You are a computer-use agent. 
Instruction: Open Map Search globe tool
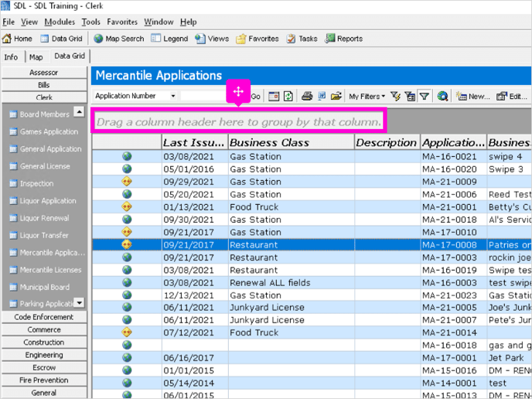[119, 39]
